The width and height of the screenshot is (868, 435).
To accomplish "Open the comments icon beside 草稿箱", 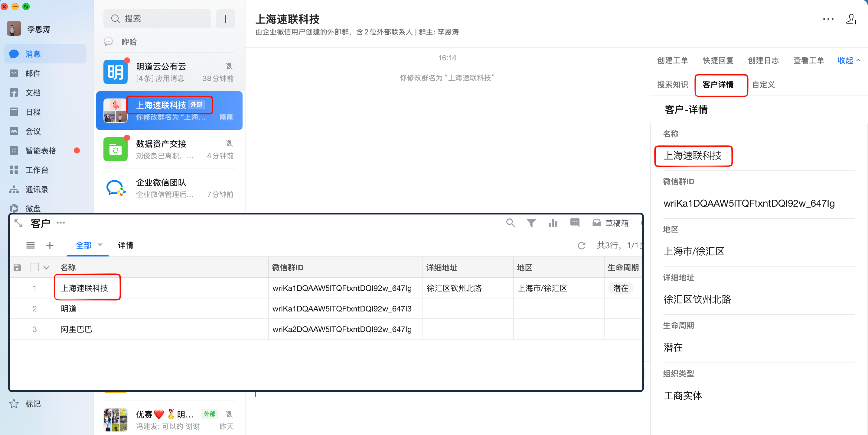I will pos(575,223).
